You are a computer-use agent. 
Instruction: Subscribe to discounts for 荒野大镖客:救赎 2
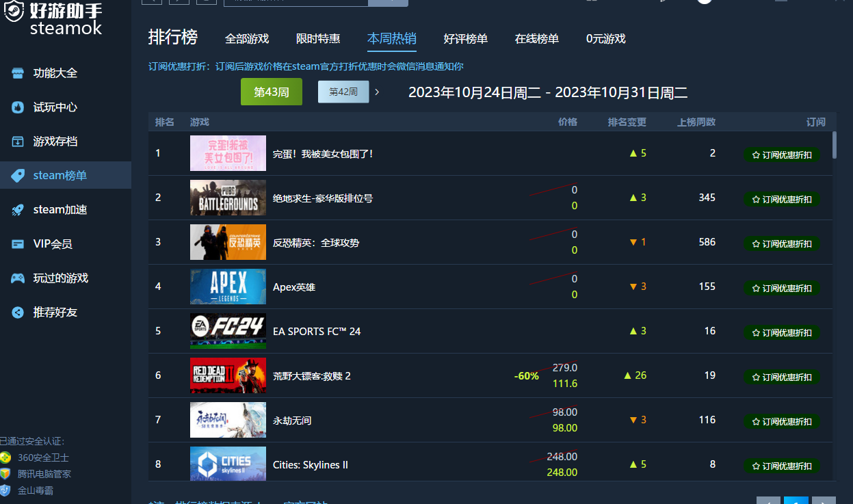[782, 377]
